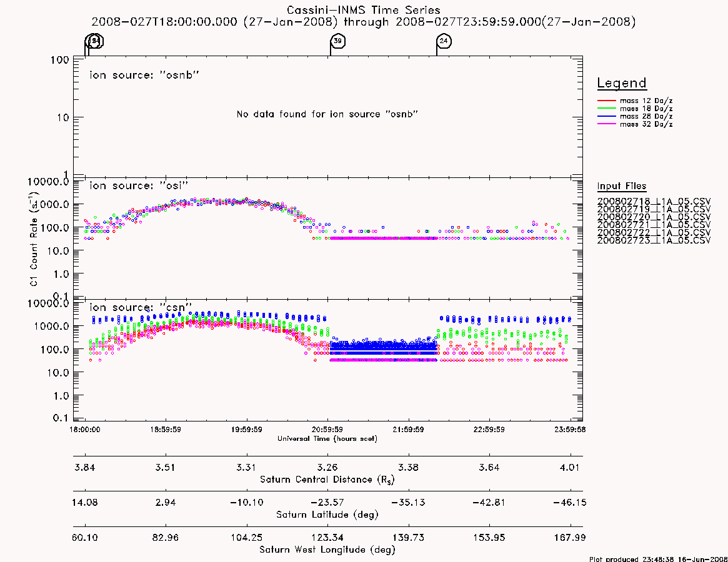
Task: Click the 'No data found for ion source' message
Action: 327,114
